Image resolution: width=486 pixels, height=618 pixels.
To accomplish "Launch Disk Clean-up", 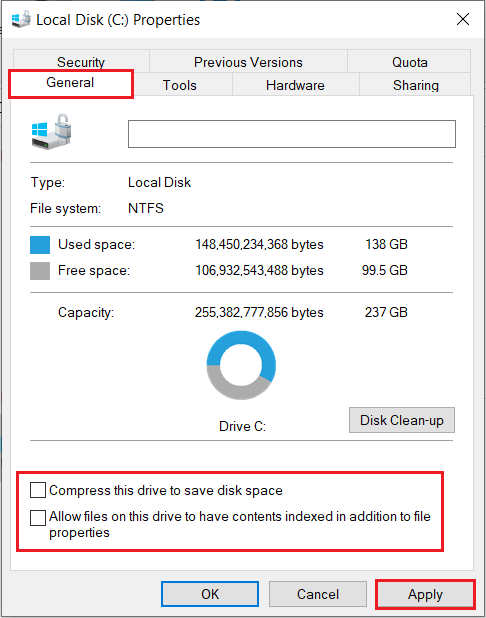I will tap(402, 420).
